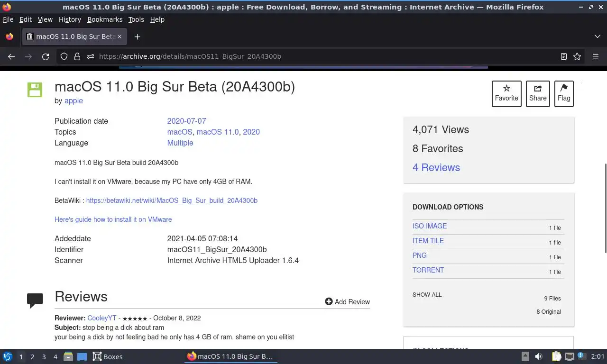Switch to workspace 4
Image resolution: width=607 pixels, height=364 pixels.
[55, 357]
